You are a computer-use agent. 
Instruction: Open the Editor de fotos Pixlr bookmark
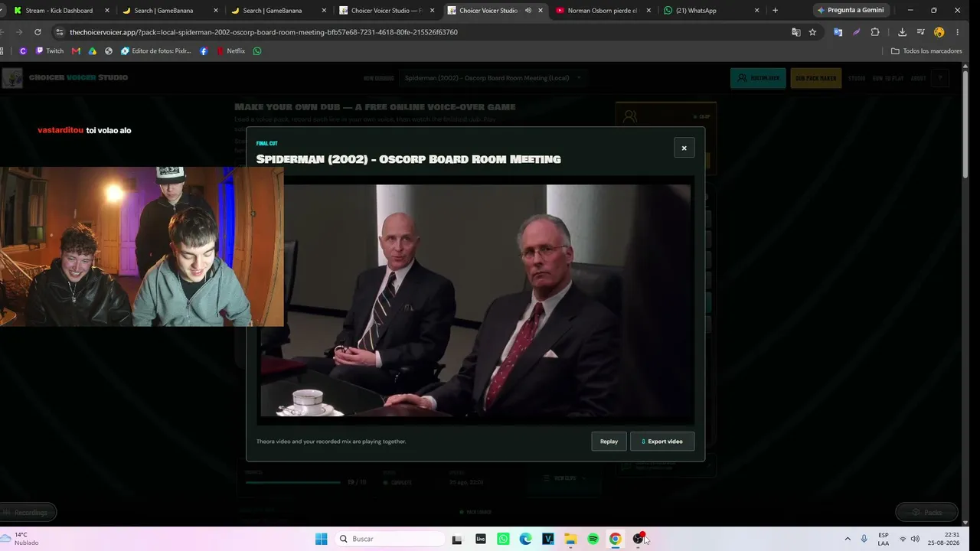tap(156, 51)
